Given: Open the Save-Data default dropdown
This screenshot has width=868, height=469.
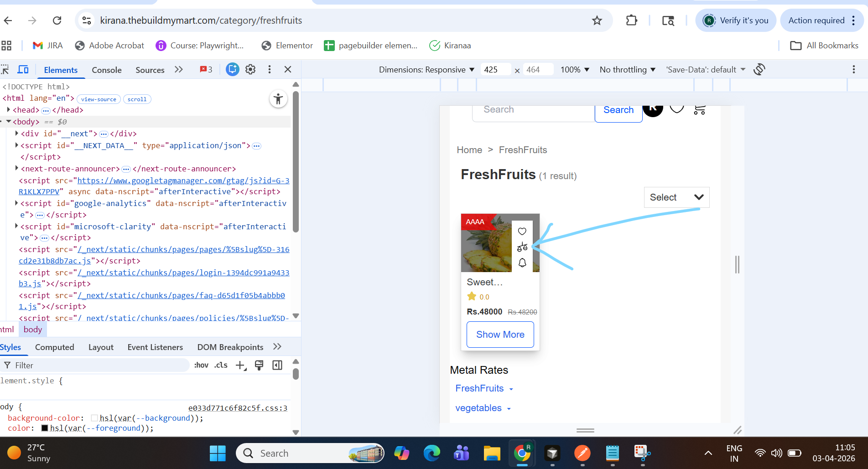Looking at the screenshot, I should pyautogui.click(x=706, y=70).
